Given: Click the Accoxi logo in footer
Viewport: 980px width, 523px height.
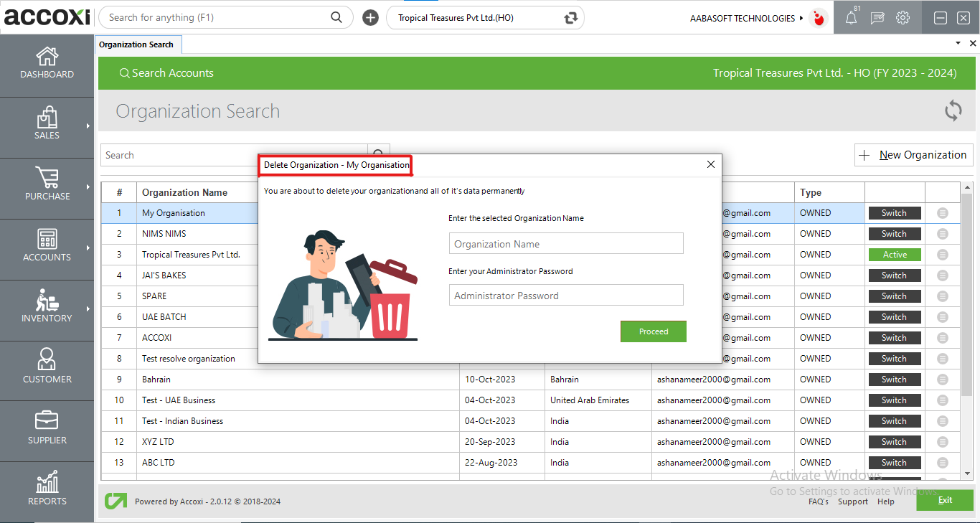Looking at the screenshot, I should tap(116, 501).
